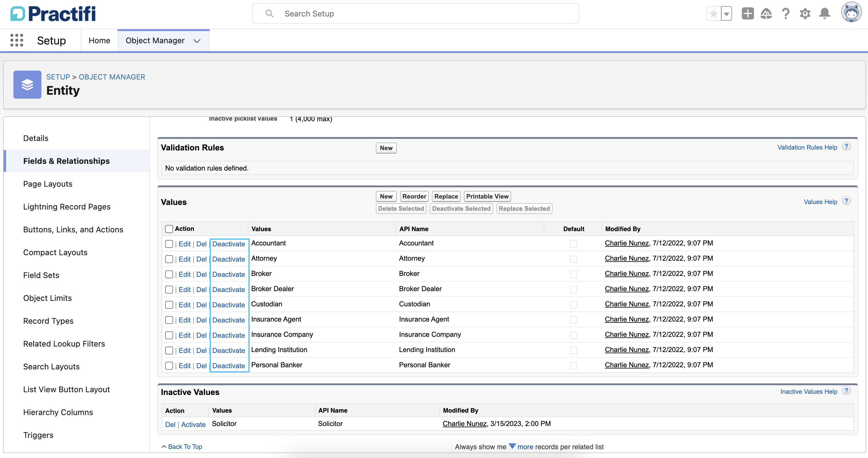Click the Practifi logo

[53, 14]
